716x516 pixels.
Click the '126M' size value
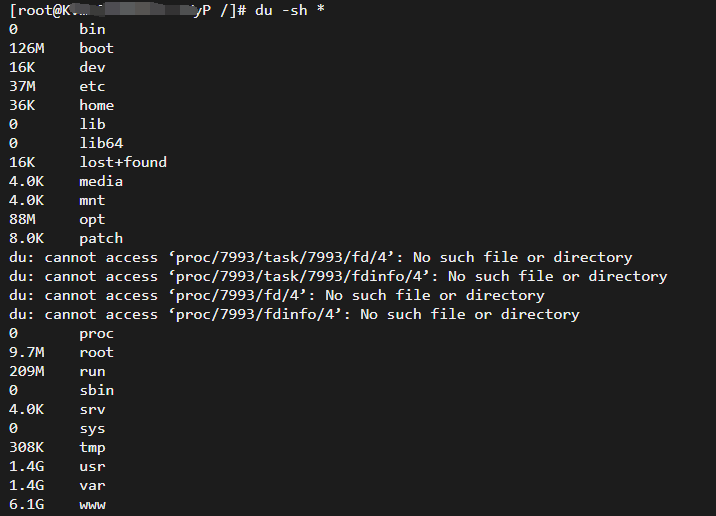[26, 48]
